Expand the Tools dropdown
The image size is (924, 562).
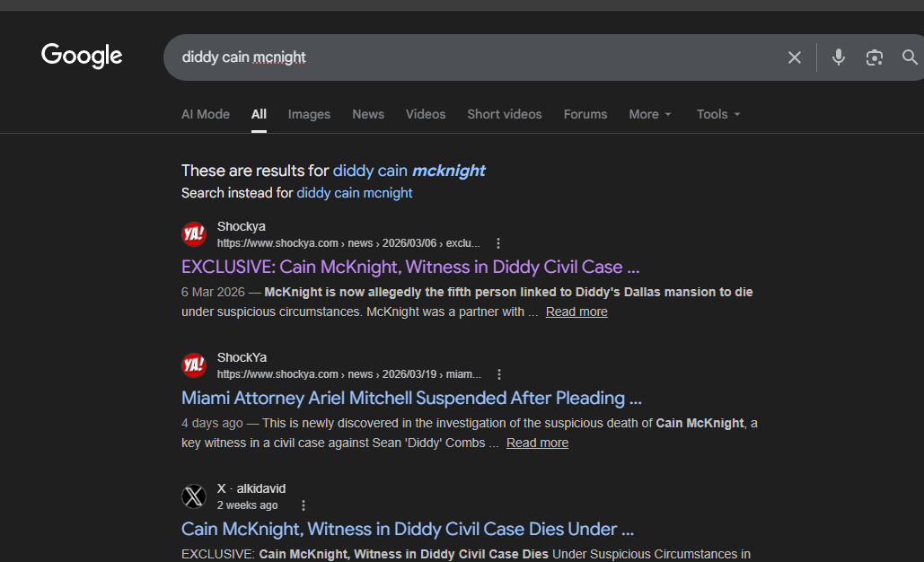[x=718, y=114]
